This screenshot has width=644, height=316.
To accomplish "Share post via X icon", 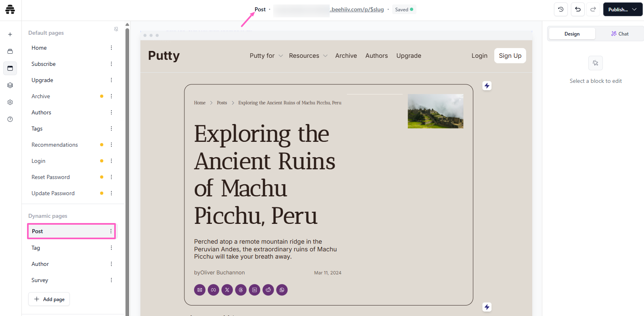I will point(227,290).
